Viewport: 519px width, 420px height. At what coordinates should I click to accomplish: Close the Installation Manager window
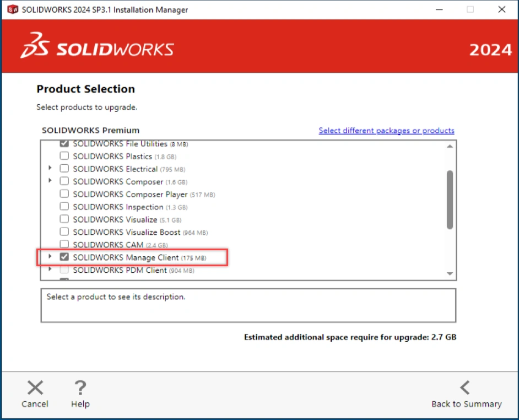501,9
